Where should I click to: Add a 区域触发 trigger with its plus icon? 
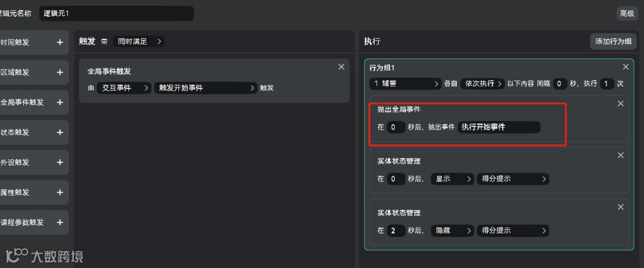point(60,72)
